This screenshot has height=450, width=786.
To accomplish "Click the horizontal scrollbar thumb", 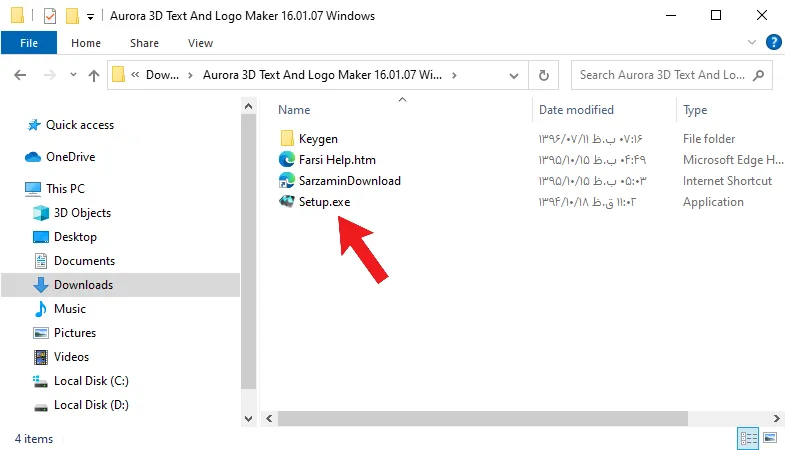I will pyautogui.click(x=483, y=418).
